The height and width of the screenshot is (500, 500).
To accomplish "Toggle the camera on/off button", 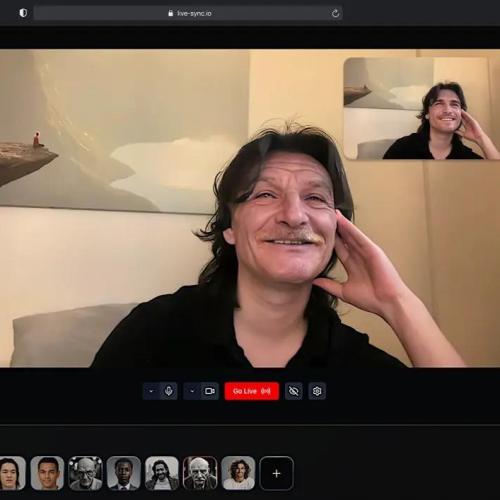I will (210, 391).
